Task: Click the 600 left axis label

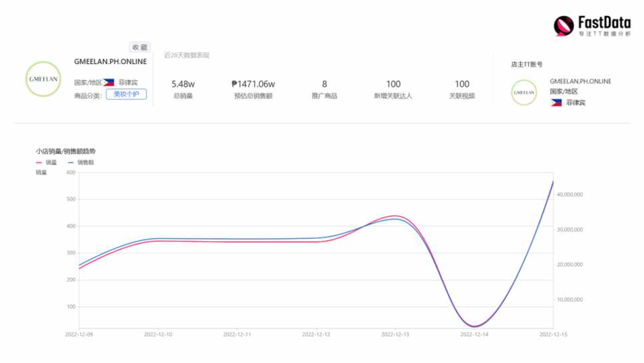Action: [71, 173]
